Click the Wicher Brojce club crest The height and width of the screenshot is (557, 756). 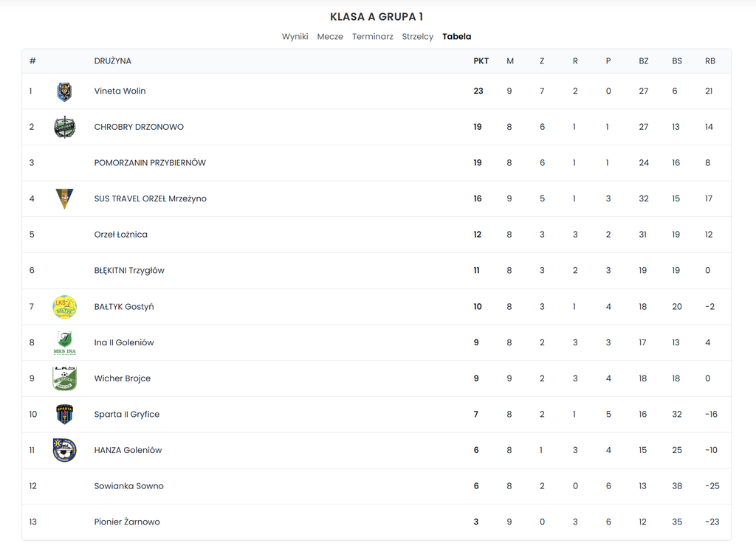pyautogui.click(x=64, y=378)
